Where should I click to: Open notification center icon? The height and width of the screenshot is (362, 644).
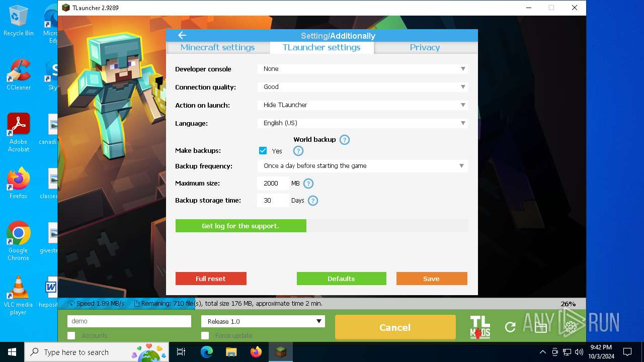click(627, 352)
